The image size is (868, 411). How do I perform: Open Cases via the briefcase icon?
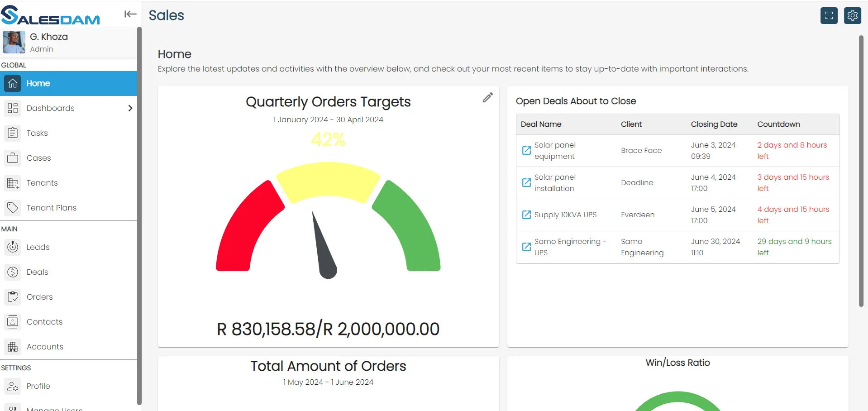coord(12,158)
